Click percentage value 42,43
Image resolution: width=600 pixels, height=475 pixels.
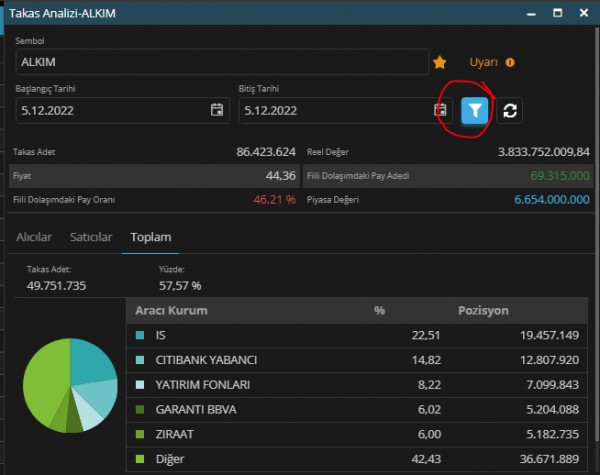pyautogui.click(x=426, y=459)
